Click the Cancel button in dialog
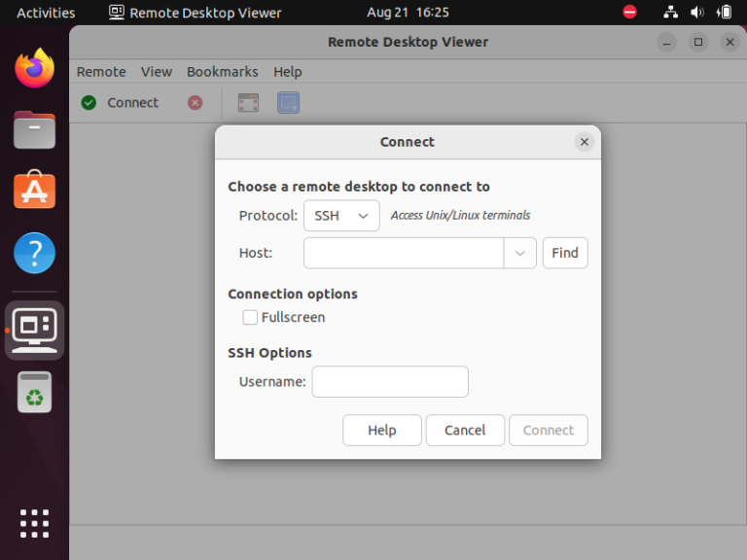The width and height of the screenshot is (747, 560). coord(465,430)
